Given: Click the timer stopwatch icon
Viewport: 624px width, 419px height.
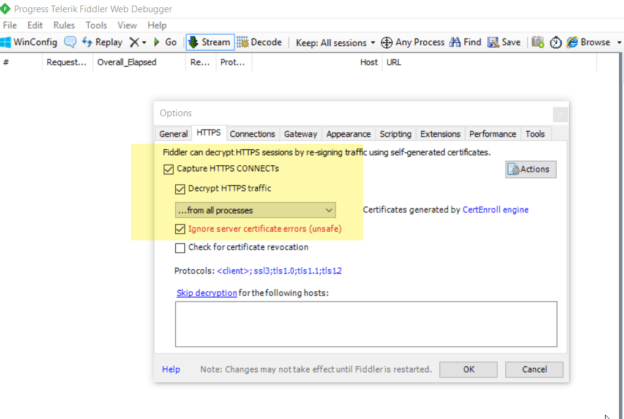Looking at the screenshot, I should point(556,42).
